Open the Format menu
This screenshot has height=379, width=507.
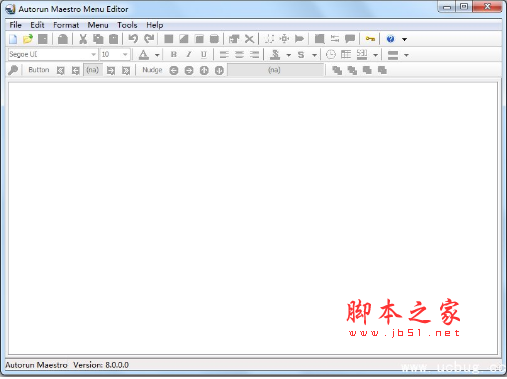click(66, 25)
